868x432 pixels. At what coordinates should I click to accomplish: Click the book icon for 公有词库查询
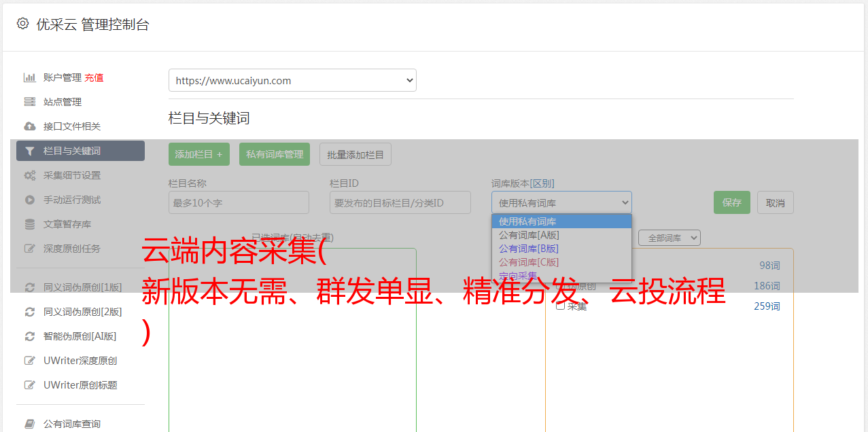(x=30, y=424)
